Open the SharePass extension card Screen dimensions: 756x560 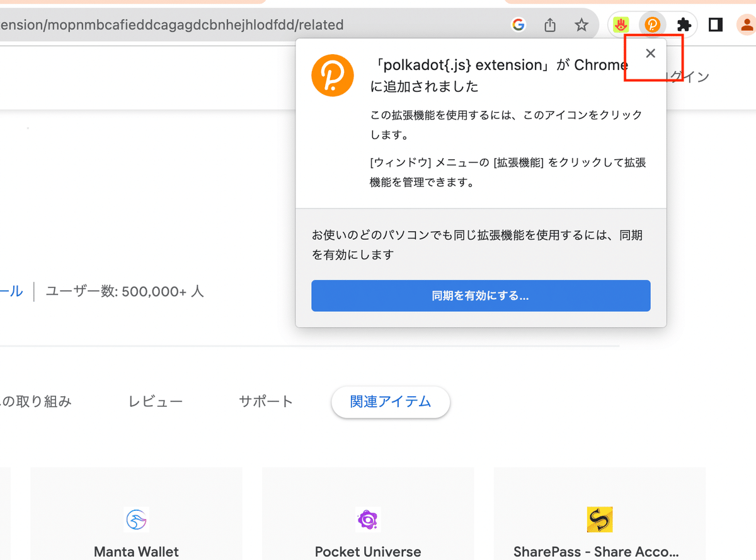coord(600,513)
